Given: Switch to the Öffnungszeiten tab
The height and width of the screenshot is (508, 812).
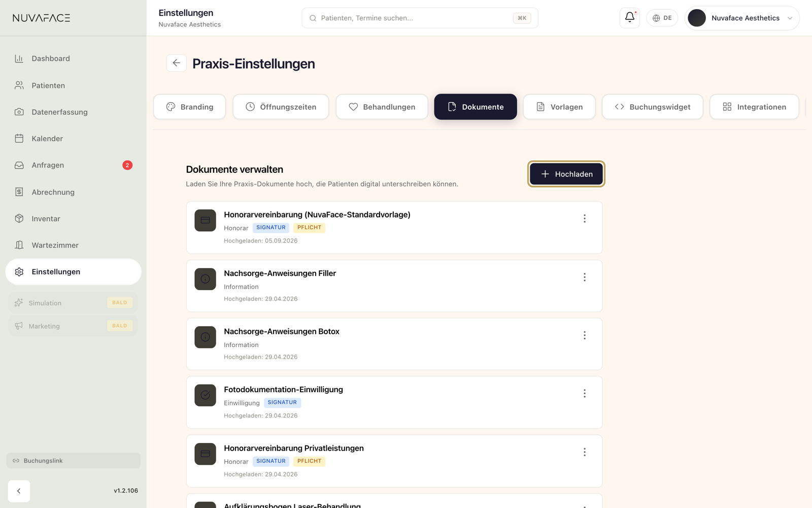Looking at the screenshot, I should coord(281,107).
